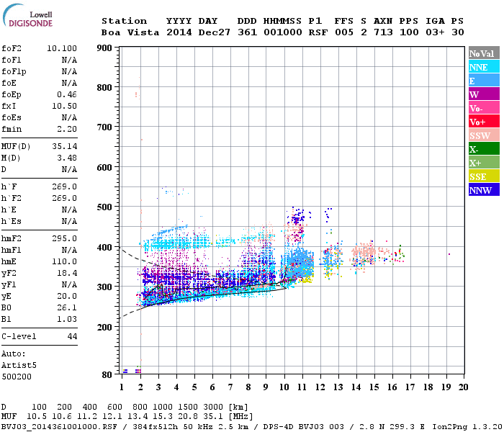This screenshot has width=504, height=432.
Task: Click the time value 001000
Action: pos(283,32)
